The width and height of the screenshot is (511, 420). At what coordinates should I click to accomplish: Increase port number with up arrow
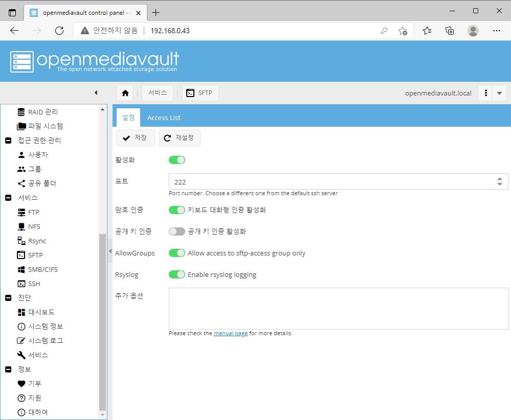500,179
